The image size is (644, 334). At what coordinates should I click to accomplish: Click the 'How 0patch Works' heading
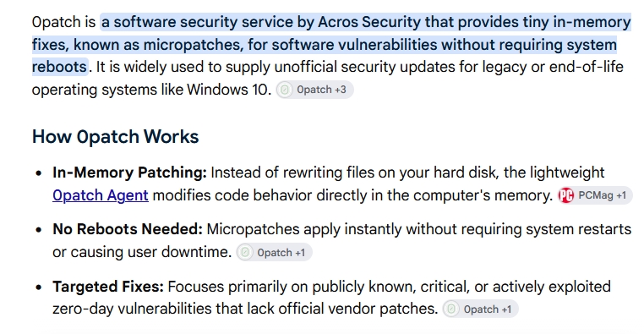click(x=116, y=137)
